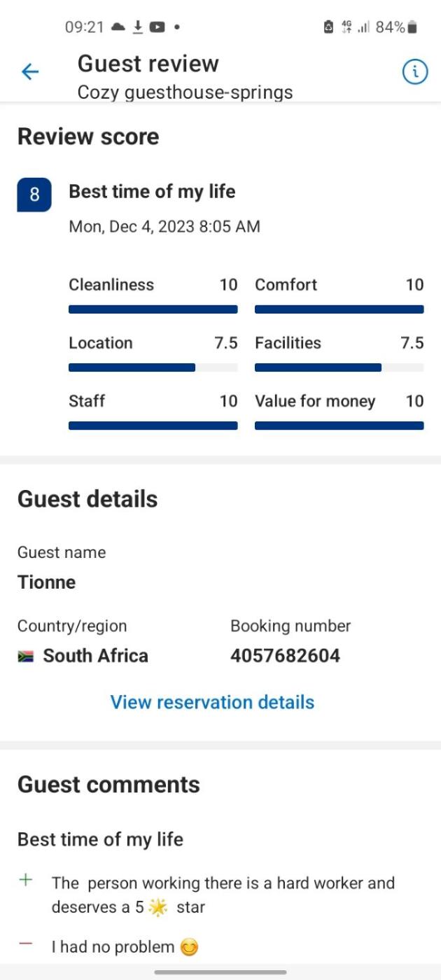The image size is (441, 980).
Task: Tap the guest name Tionne
Action: click(x=46, y=582)
